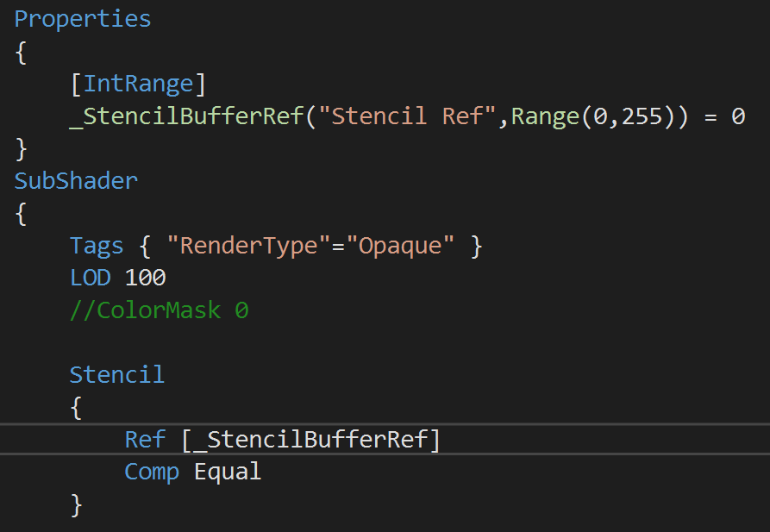Click the Equal comparison value
The width and height of the screenshot is (770, 532).
coord(228,472)
